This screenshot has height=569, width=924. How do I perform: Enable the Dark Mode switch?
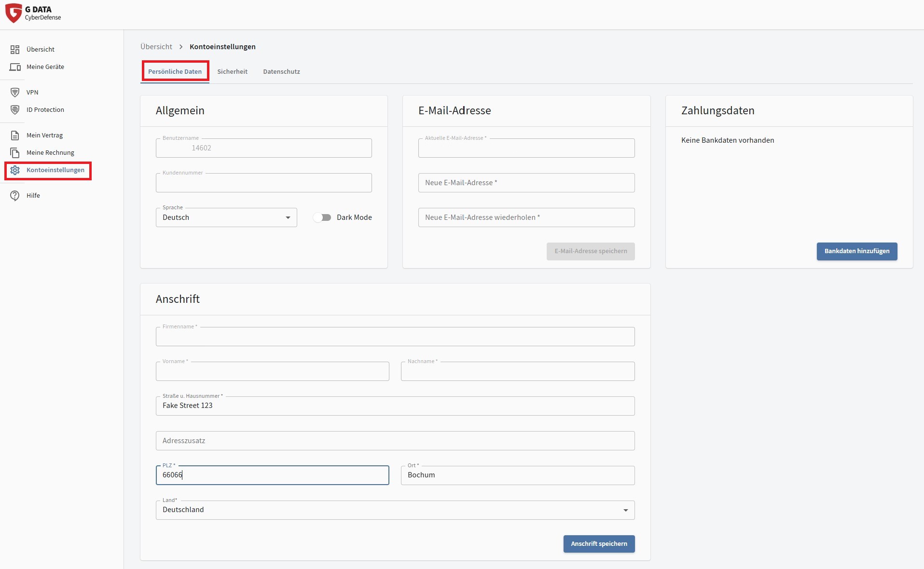[322, 217]
